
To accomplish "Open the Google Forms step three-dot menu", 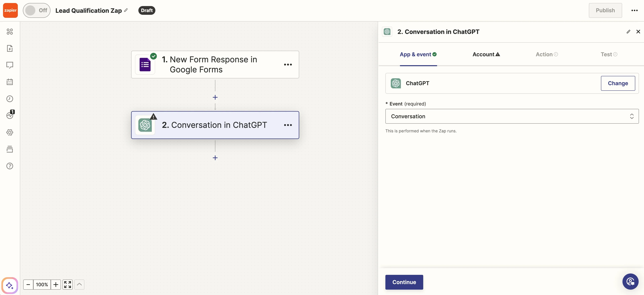I will click(288, 65).
